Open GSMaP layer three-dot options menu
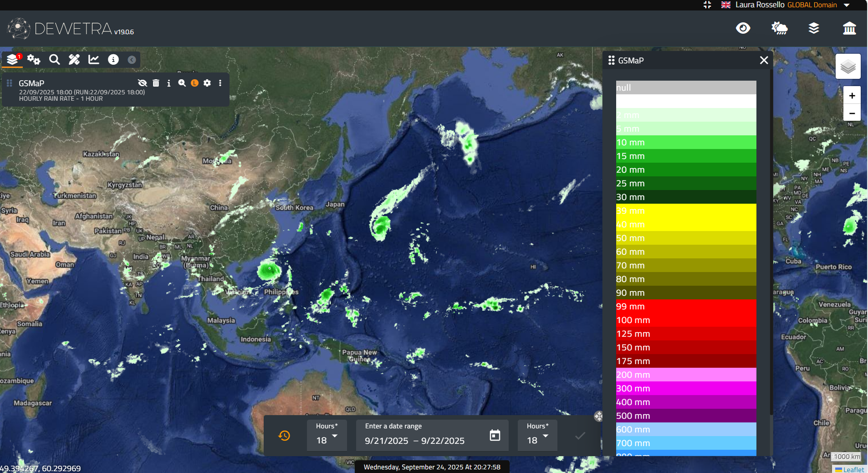868x473 pixels. [x=220, y=83]
